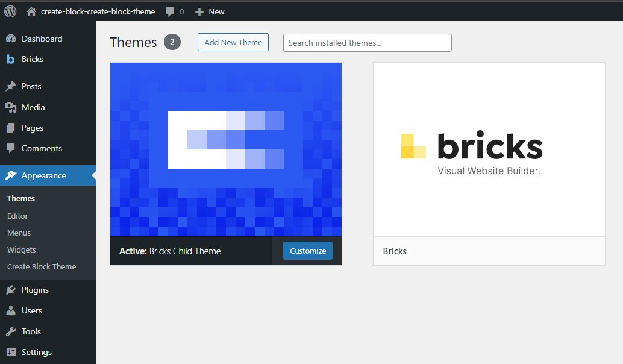623x364 pixels.
Task: Open the Comments menu item
Action: coord(48,148)
